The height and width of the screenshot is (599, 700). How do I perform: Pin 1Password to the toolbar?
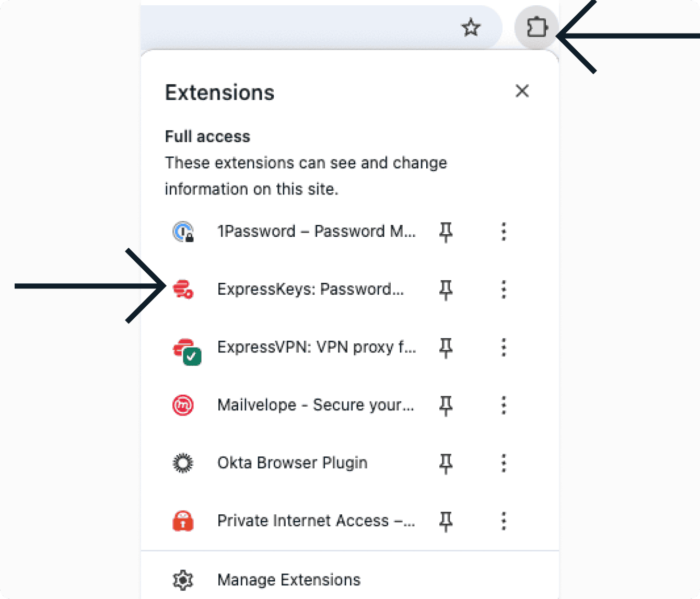tap(446, 231)
